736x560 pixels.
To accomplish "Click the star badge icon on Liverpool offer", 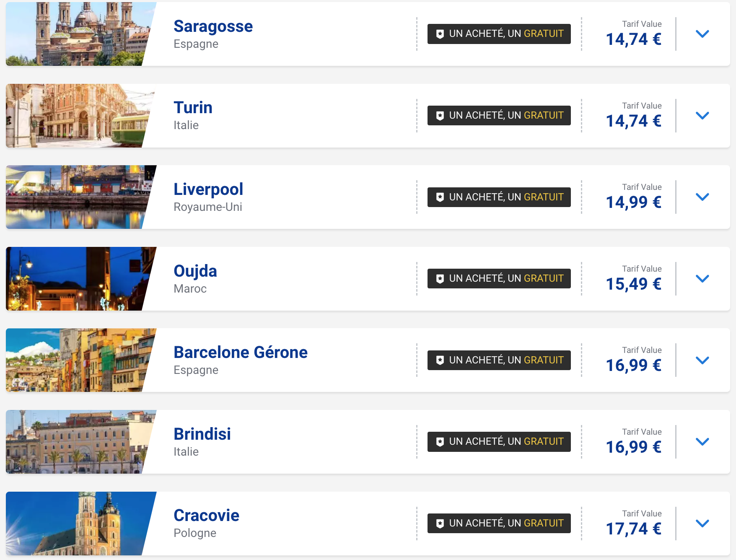I will coord(440,197).
